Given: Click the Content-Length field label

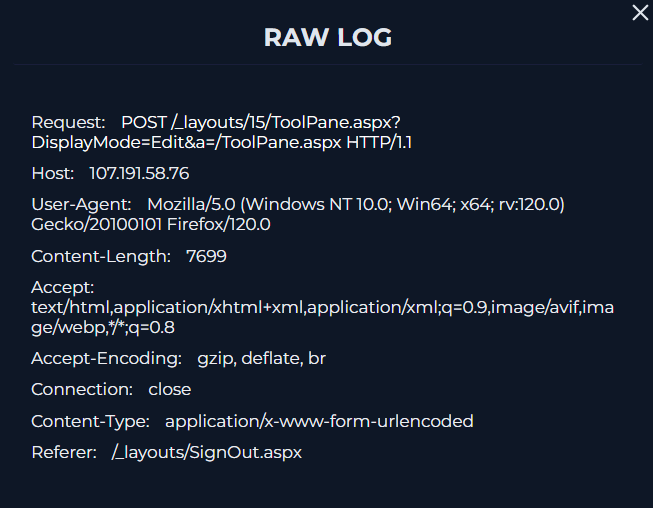Looking at the screenshot, I should 101,256.
